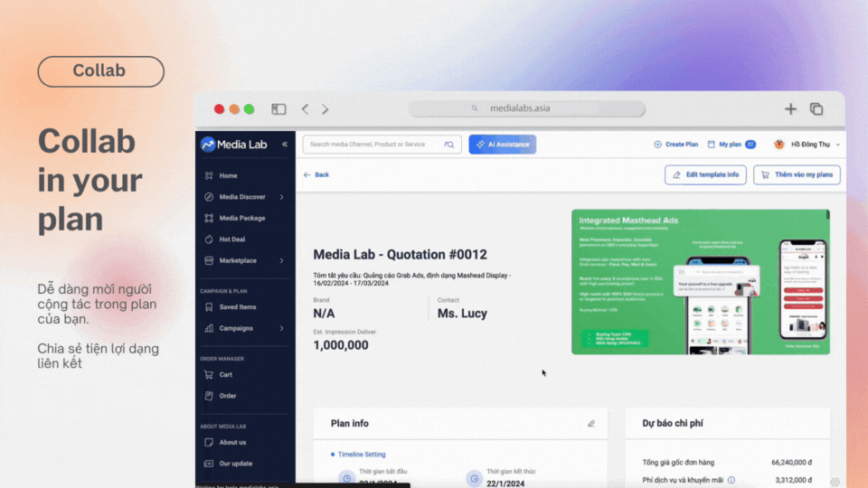868x488 pixels.
Task: Click the Our update icon
Action: pyautogui.click(x=209, y=464)
